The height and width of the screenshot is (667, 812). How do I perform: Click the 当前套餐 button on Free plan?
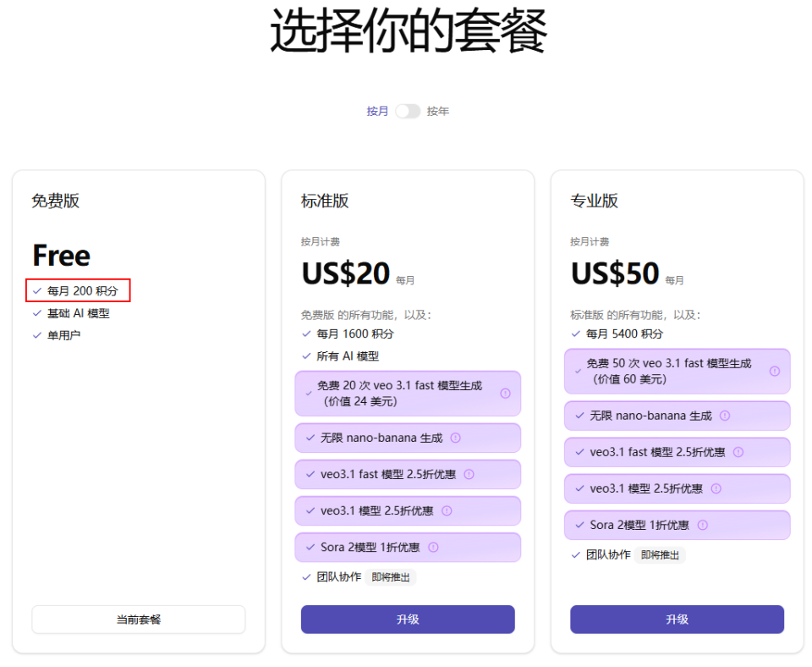click(138, 619)
